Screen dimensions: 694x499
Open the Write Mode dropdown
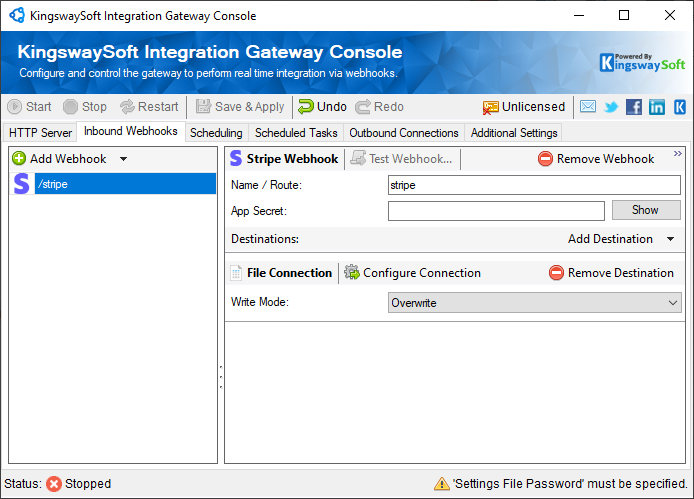click(x=534, y=303)
